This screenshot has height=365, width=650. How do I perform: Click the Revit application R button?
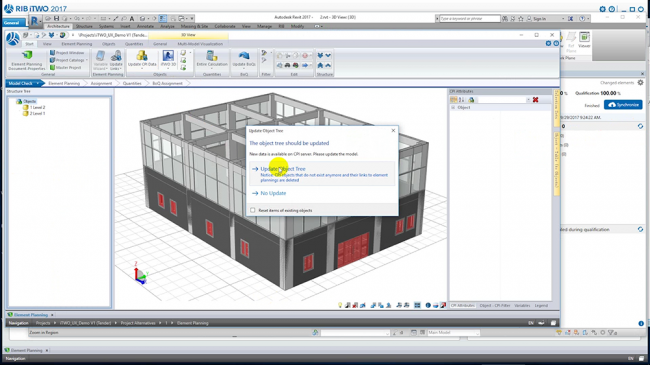click(35, 20)
